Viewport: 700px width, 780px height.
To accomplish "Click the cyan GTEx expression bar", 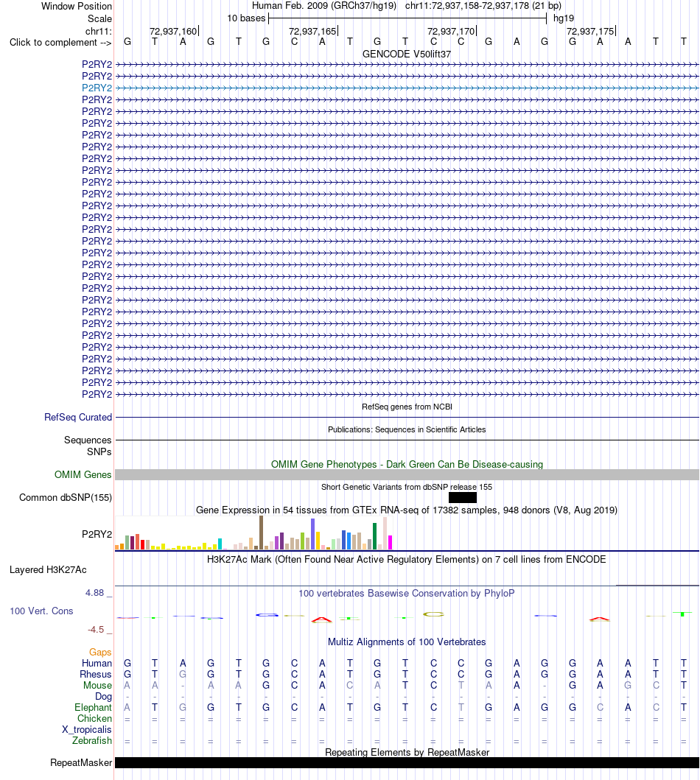I will tap(220, 544).
